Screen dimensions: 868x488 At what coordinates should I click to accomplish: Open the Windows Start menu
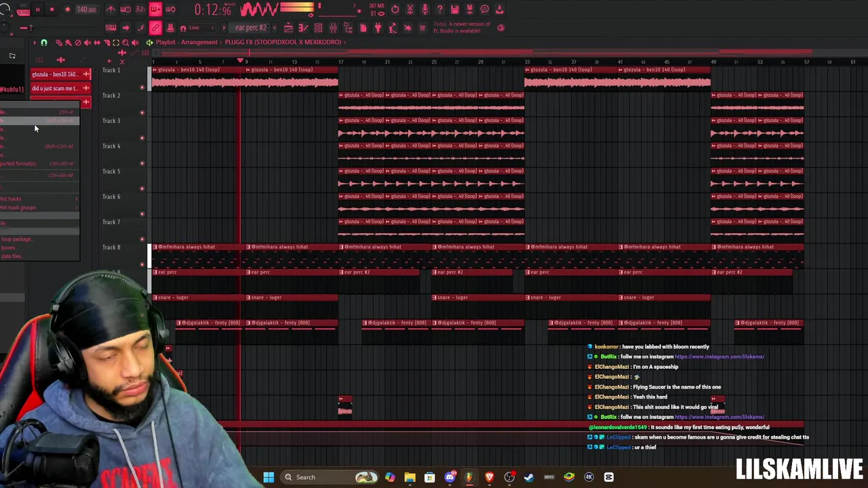tap(269, 477)
